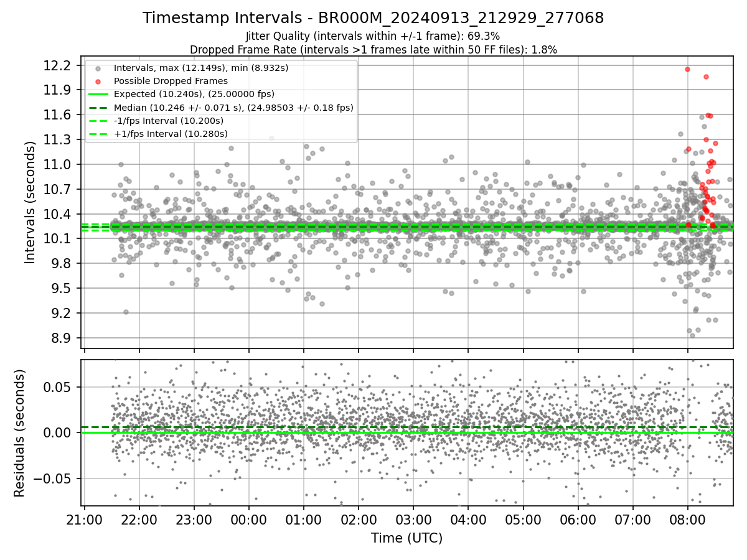This screenshot has height=560, width=747.
Task: Click the residuals tick label '−0.05'
Action: click(x=52, y=478)
